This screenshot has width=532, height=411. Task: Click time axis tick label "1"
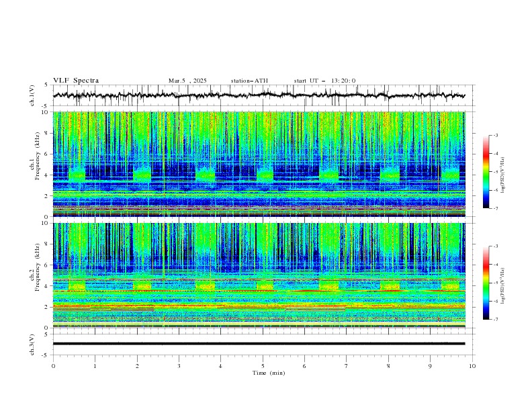pos(95,366)
